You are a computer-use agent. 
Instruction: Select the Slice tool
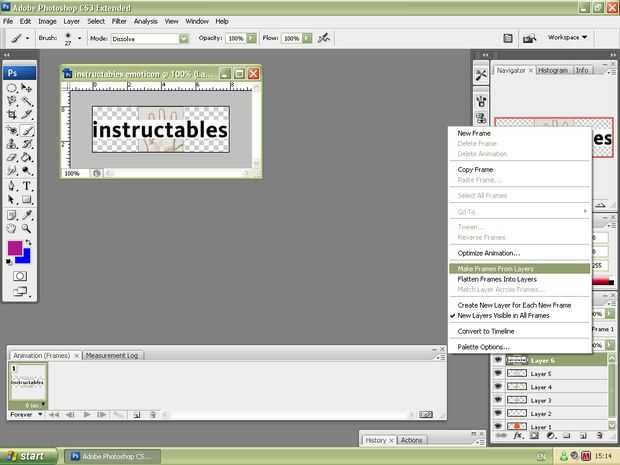click(x=27, y=115)
